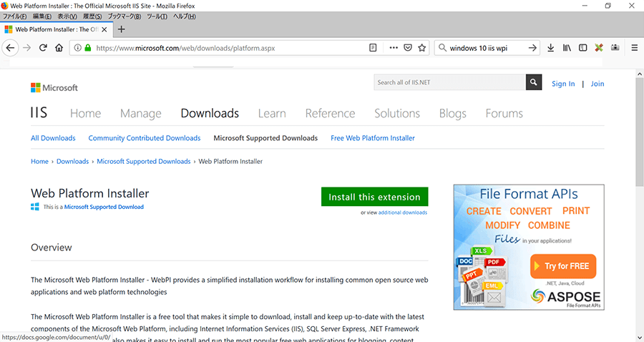The width and height of the screenshot is (644, 342).
Task: Open the ヘルプ(H) menu
Action: coord(185,16)
